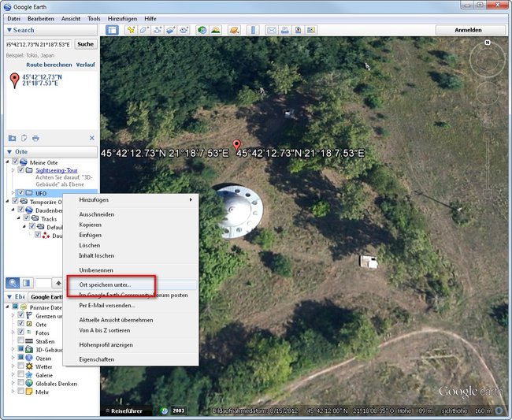
Task: Click the save image toolbar icon
Action: click(298, 30)
